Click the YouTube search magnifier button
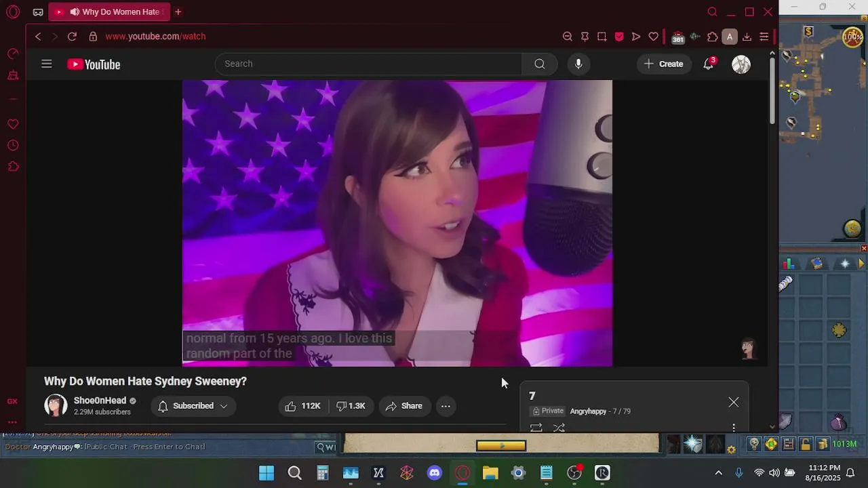Screen dimensions: 868x488 pyautogui.click(x=539, y=64)
